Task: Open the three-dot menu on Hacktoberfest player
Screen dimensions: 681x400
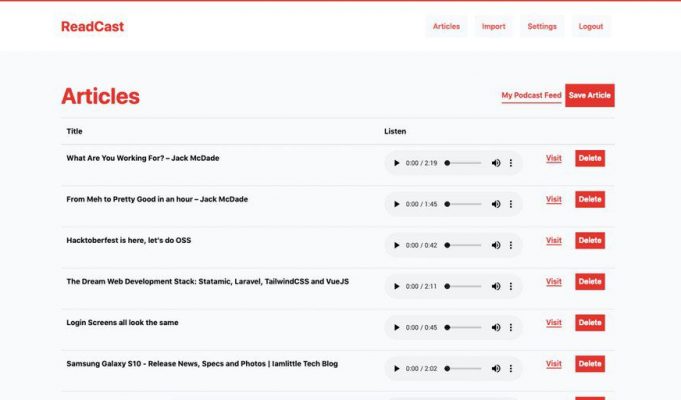Action: coord(511,245)
